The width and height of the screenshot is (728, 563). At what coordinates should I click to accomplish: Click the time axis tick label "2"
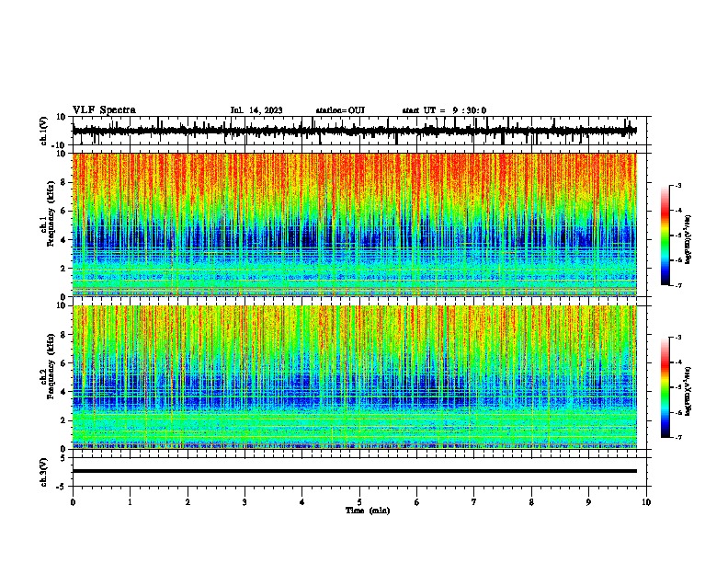(x=188, y=502)
